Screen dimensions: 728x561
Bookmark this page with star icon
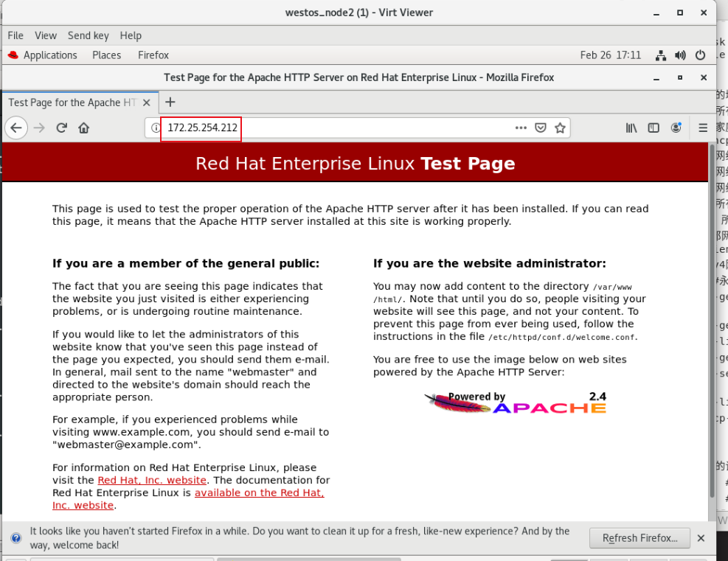click(560, 128)
